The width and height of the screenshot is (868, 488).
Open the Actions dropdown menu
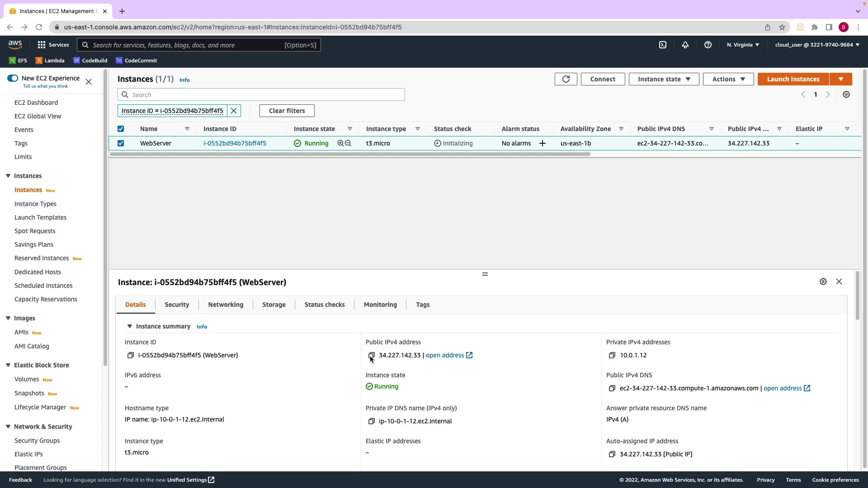click(728, 79)
